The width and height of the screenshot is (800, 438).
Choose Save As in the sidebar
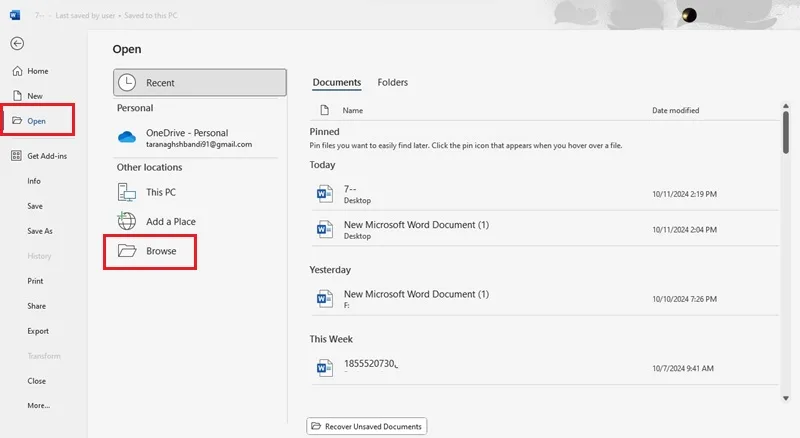pyautogui.click(x=40, y=231)
